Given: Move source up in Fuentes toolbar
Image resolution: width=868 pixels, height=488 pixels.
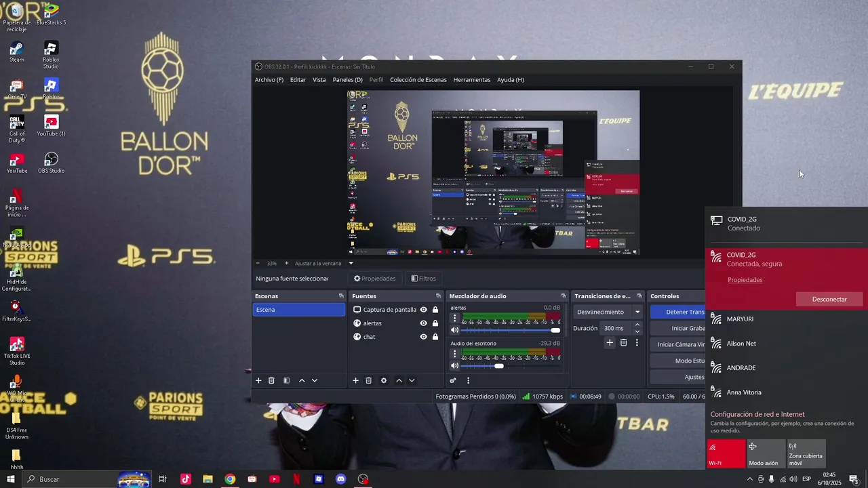Looking at the screenshot, I should click(399, 381).
